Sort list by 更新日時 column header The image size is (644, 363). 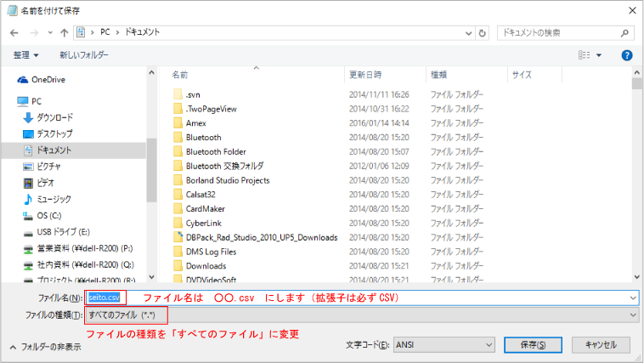pos(365,75)
